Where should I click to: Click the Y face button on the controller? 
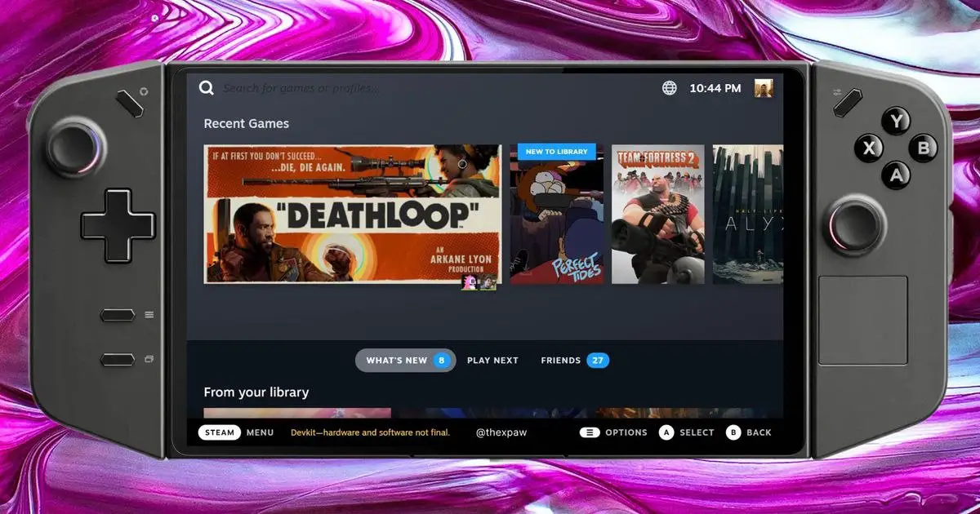point(897,122)
